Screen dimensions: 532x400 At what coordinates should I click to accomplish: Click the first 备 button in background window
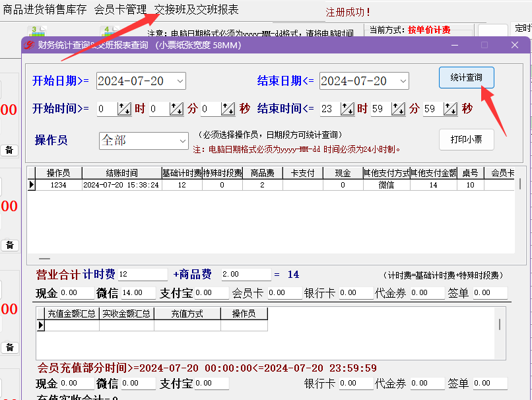tap(9, 150)
